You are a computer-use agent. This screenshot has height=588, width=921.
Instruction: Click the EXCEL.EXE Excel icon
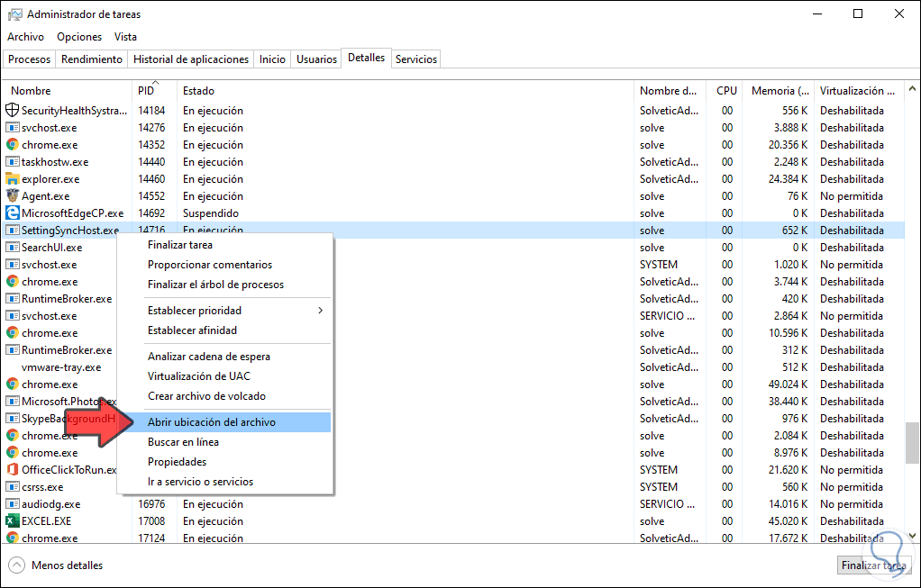tap(13, 520)
